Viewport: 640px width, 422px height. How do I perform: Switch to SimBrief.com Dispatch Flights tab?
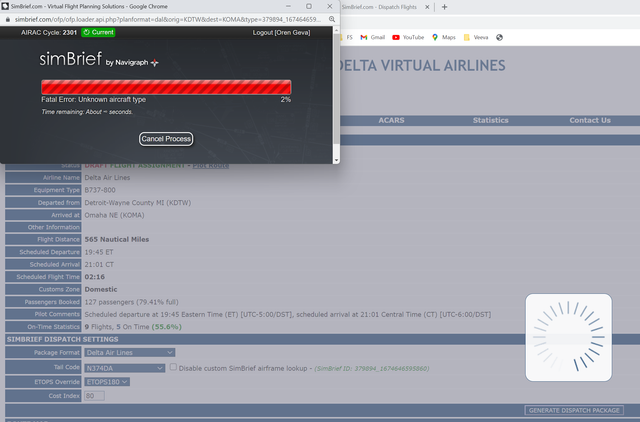(379, 7)
